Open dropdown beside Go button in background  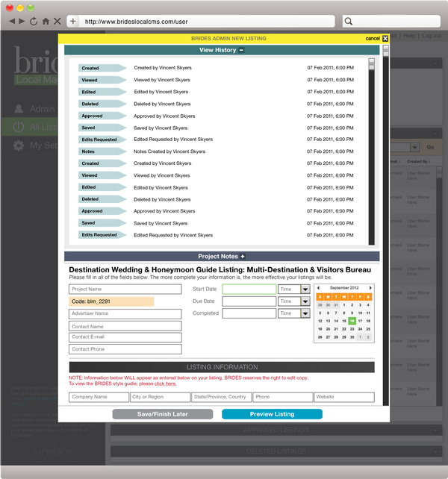click(414, 147)
